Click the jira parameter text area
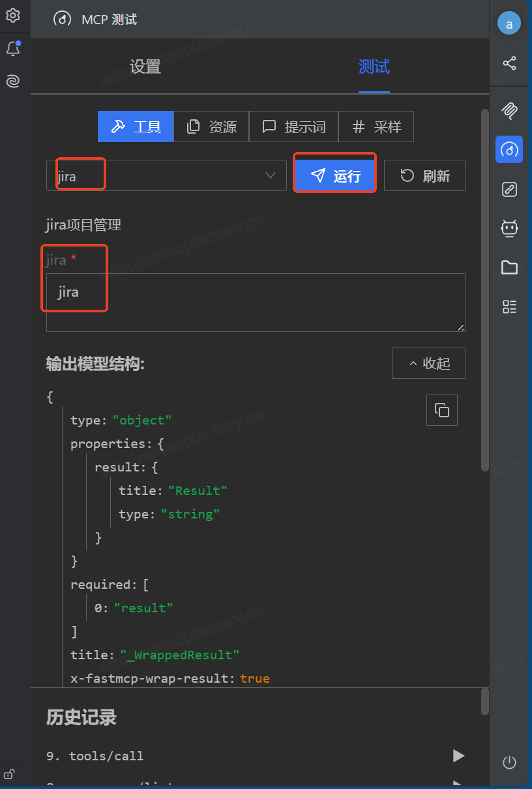 click(256, 303)
